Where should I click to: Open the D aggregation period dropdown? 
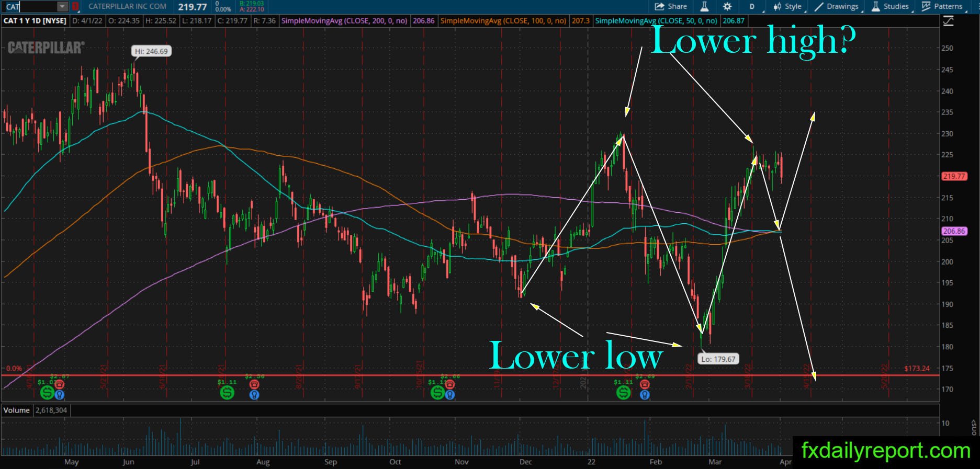click(x=753, y=7)
